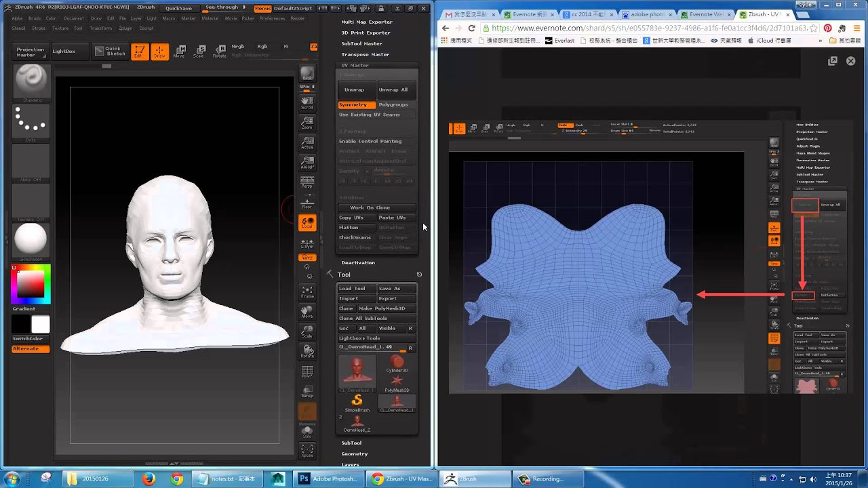The height and width of the screenshot is (488, 868).
Task: Select the Scale transform tool in top shelf
Action: (199, 51)
